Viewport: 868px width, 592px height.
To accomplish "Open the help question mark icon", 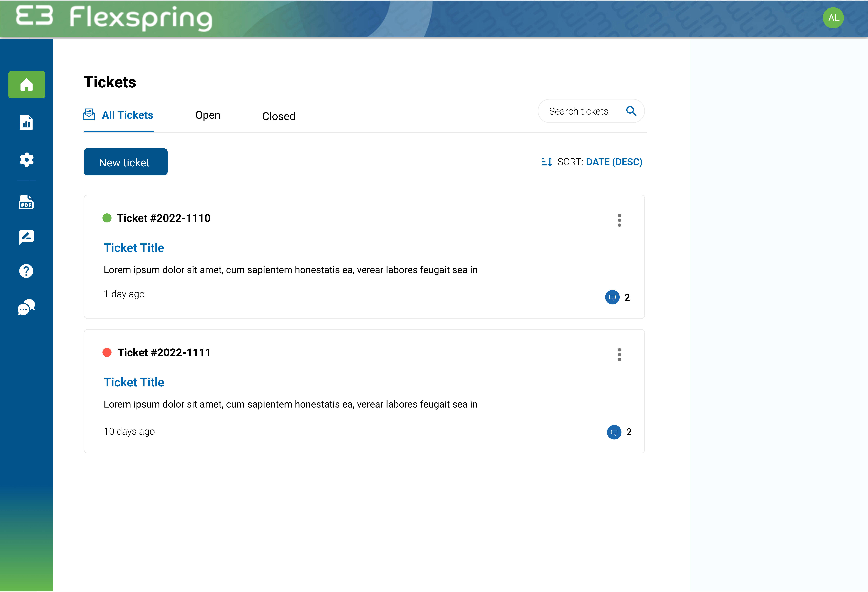I will point(26,271).
